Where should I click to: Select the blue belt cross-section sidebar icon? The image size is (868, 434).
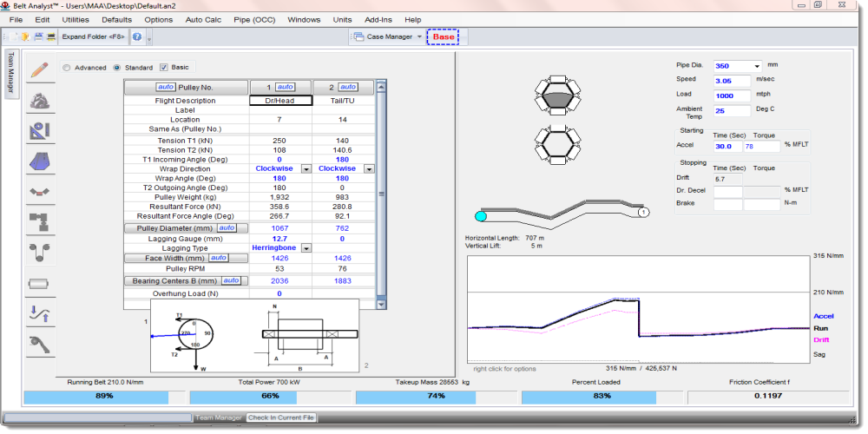(40, 161)
